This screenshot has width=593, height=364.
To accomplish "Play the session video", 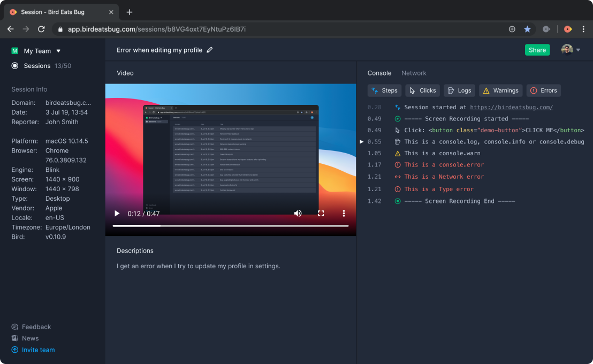I will tap(117, 214).
